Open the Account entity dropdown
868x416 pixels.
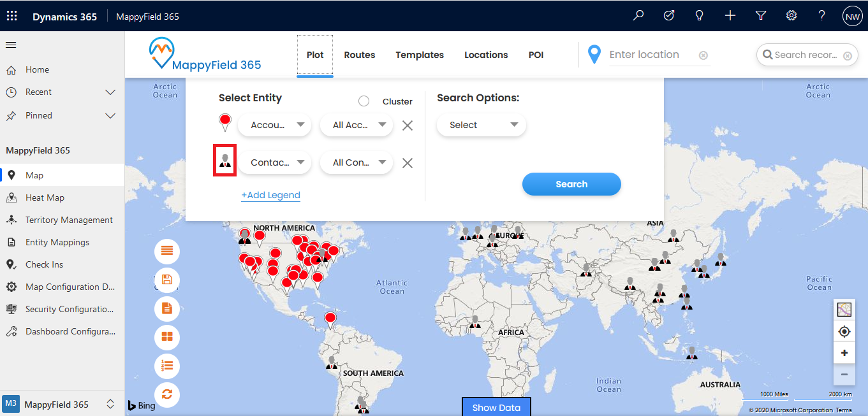(275, 125)
